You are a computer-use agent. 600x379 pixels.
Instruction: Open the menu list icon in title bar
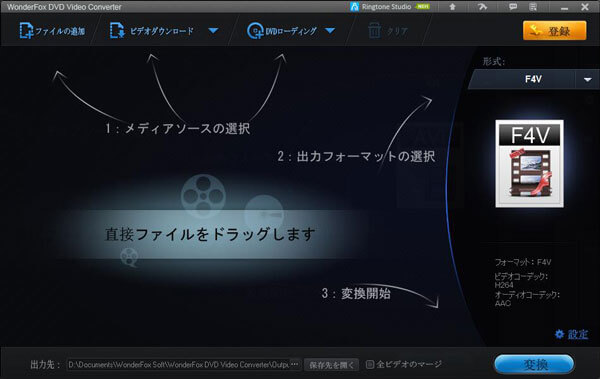point(533,7)
